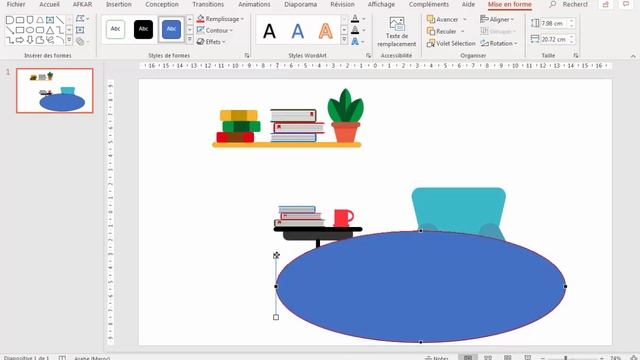The height and width of the screenshot is (360, 640).
Task: Select the text box shape tool
Action: pos(50,20)
